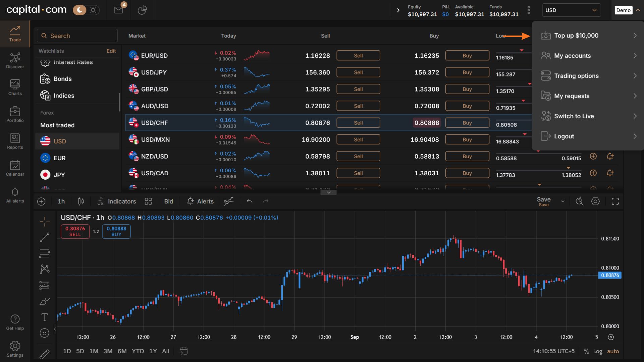
Task: Select the Indices watchlist
Action: [x=77, y=96]
